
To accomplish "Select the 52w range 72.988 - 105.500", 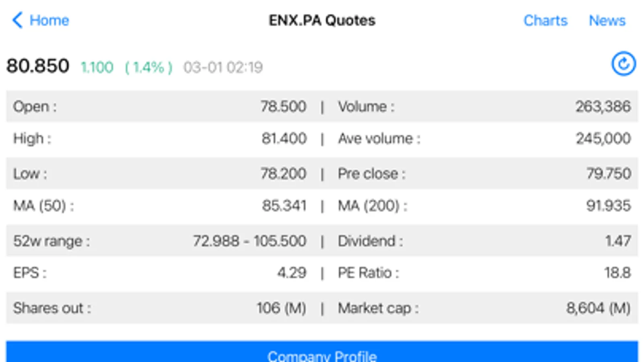I will pyautogui.click(x=249, y=241).
